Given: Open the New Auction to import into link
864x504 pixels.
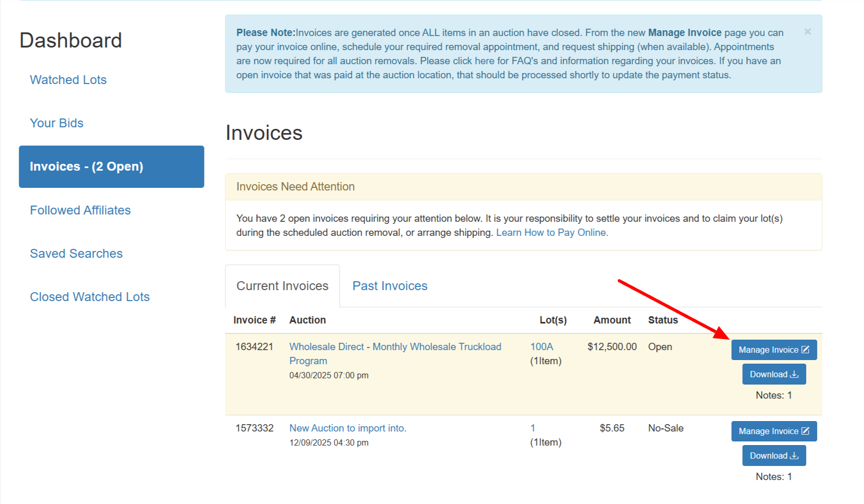Looking at the screenshot, I should pos(348,428).
